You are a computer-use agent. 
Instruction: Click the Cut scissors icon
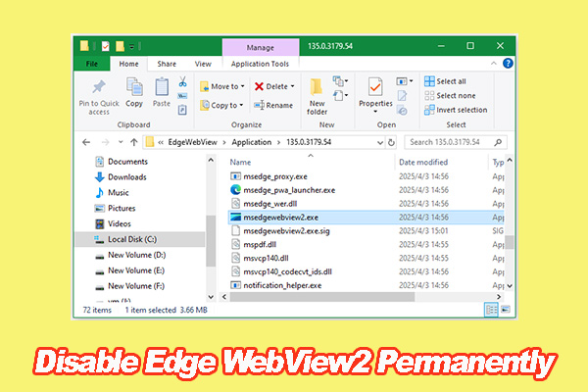pyautogui.click(x=182, y=82)
